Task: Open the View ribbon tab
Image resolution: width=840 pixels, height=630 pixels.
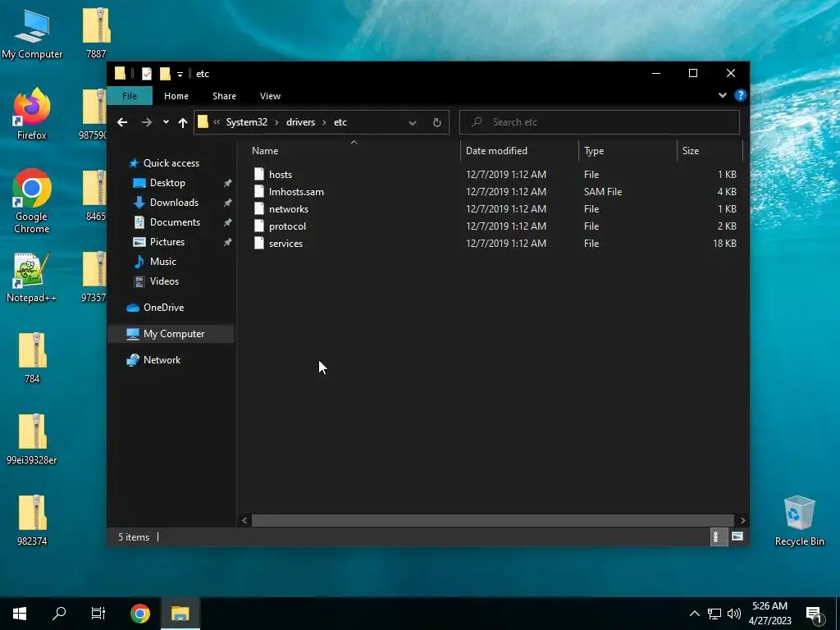Action: pos(270,96)
